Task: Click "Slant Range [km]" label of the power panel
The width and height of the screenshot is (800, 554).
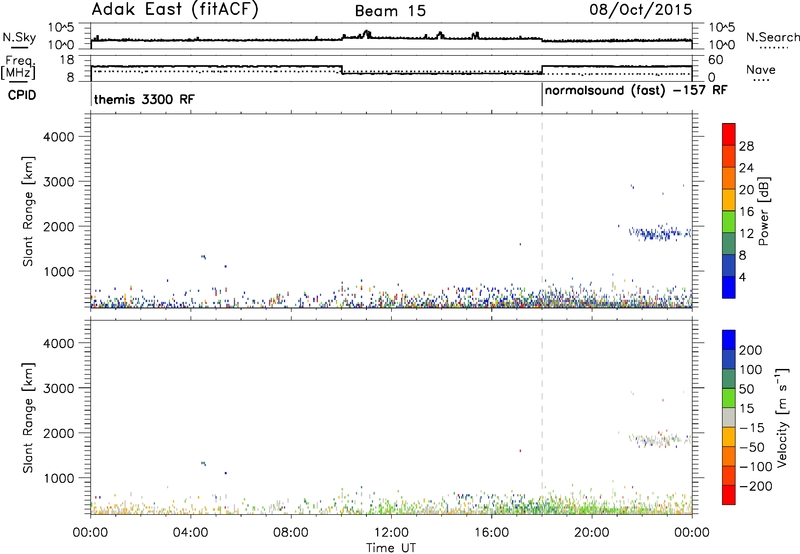Action: [x=28, y=211]
